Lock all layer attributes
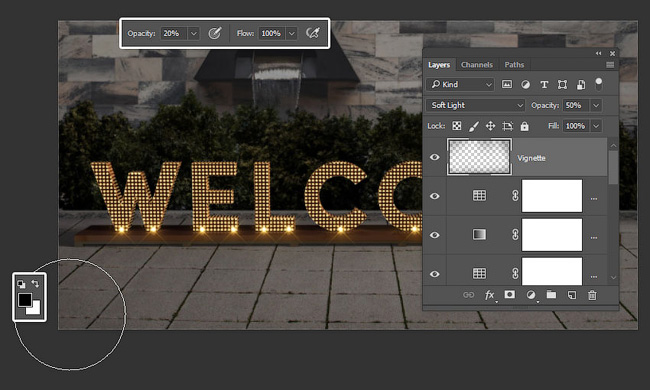The width and height of the screenshot is (650, 390). point(524,126)
